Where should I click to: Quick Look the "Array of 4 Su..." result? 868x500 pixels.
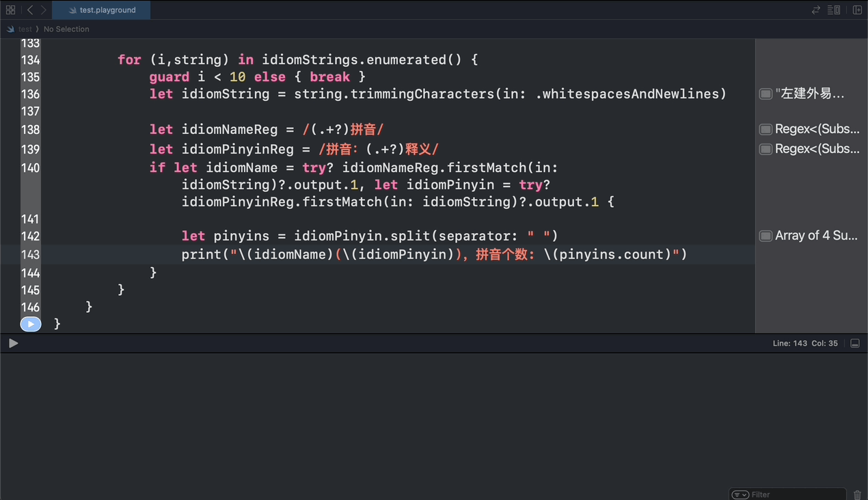(x=766, y=236)
